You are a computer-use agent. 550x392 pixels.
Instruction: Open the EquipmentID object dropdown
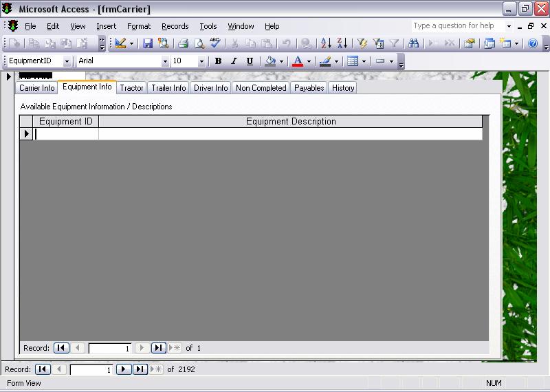click(67, 61)
